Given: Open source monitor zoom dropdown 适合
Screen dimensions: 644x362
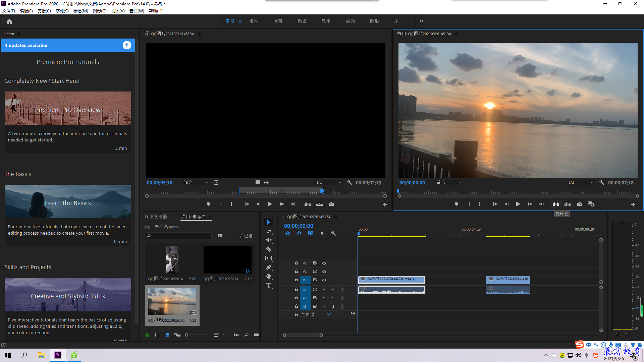Looking at the screenshot, I should 196,183.
